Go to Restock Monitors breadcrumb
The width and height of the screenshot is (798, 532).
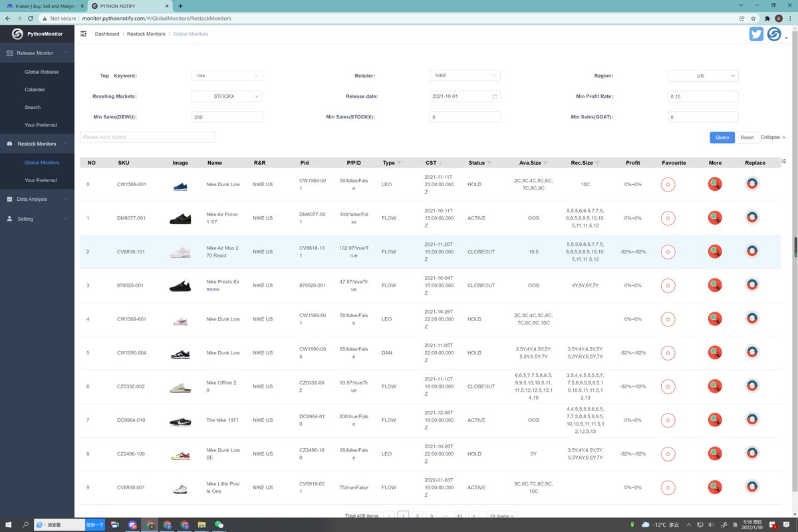coord(146,34)
